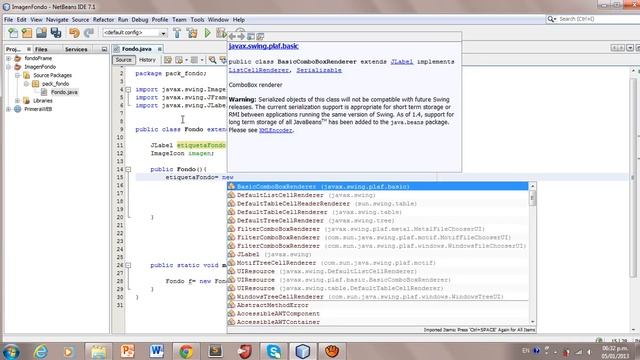Click the javadoc popup back arrow
The height and width of the screenshot is (360, 640).
click(x=232, y=36)
